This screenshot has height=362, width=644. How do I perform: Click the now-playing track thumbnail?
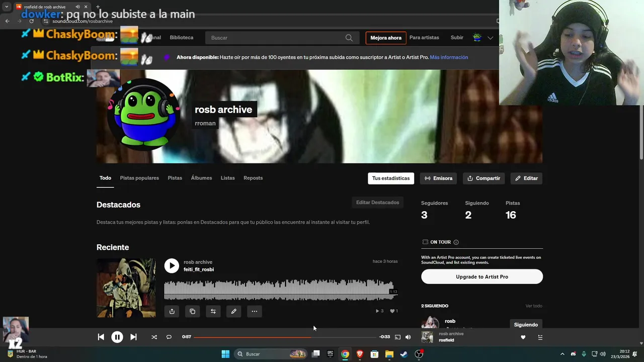click(427, 337)
